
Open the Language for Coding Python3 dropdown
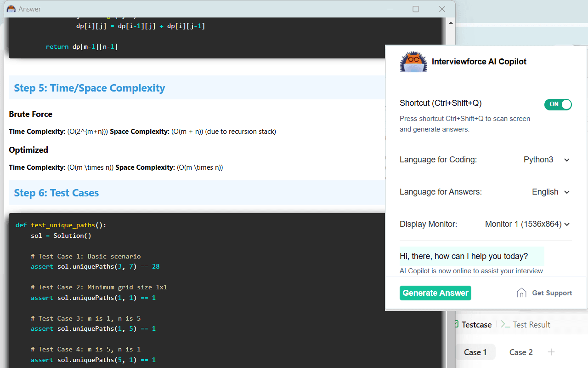(547, 160)
